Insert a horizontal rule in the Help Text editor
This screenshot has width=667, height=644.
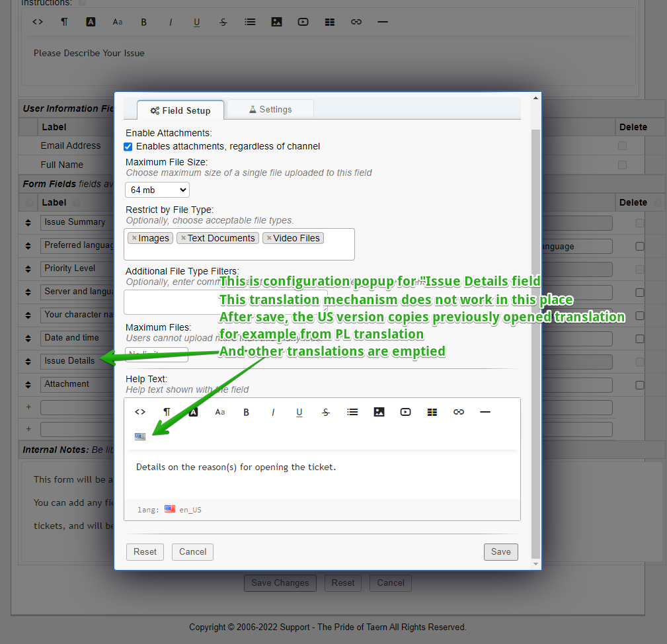click(x=485, y=411)
